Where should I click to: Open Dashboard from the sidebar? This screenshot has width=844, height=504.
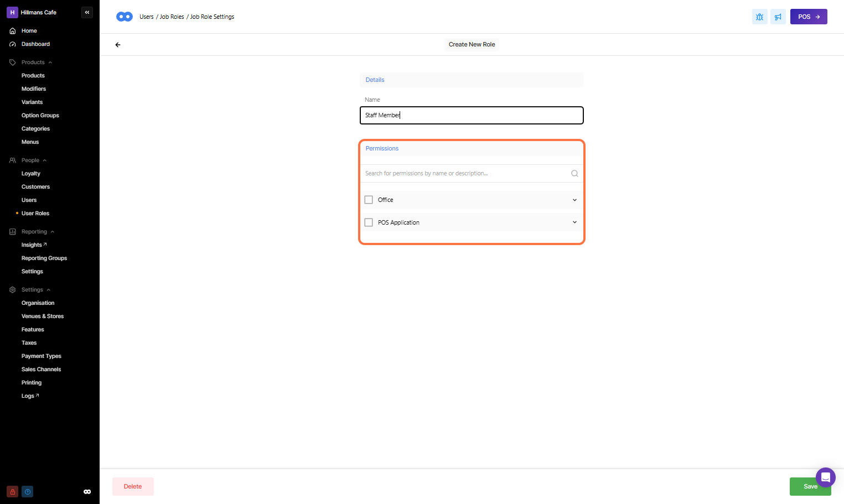pos(35,44)
